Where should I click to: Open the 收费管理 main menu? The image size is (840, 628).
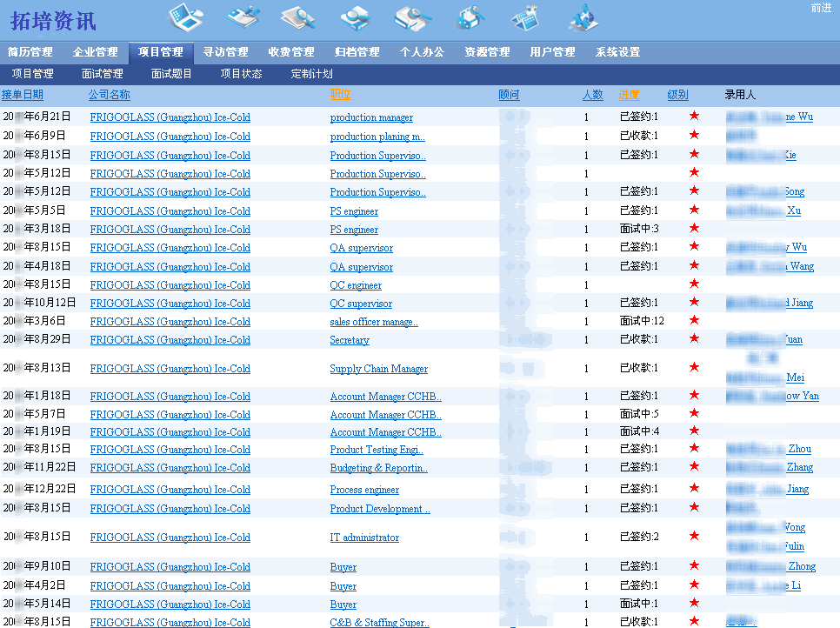point(291,52)
